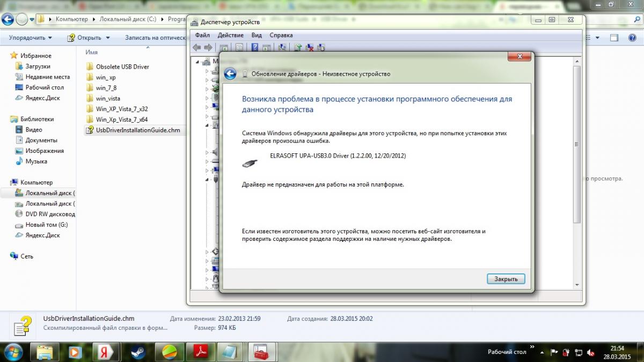The image size is (644, 362).
Task: Open Загрузки in the navigation pane
Action: (x=33, y=67)
